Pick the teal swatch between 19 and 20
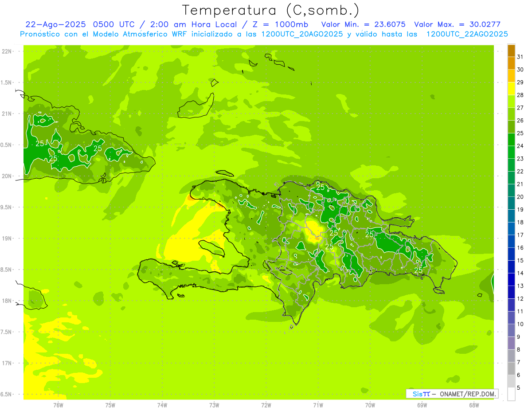Viewport: 532px width, 411px height. (511, 204)
